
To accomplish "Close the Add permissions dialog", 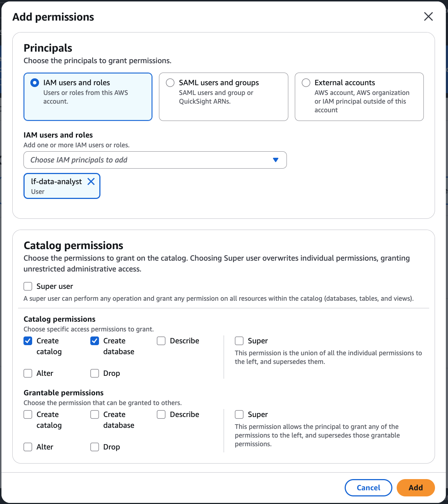I will 428,17.
